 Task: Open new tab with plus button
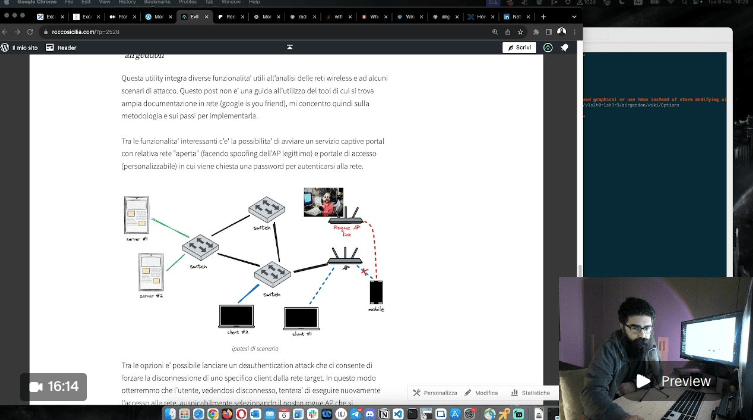pos(542,17)
